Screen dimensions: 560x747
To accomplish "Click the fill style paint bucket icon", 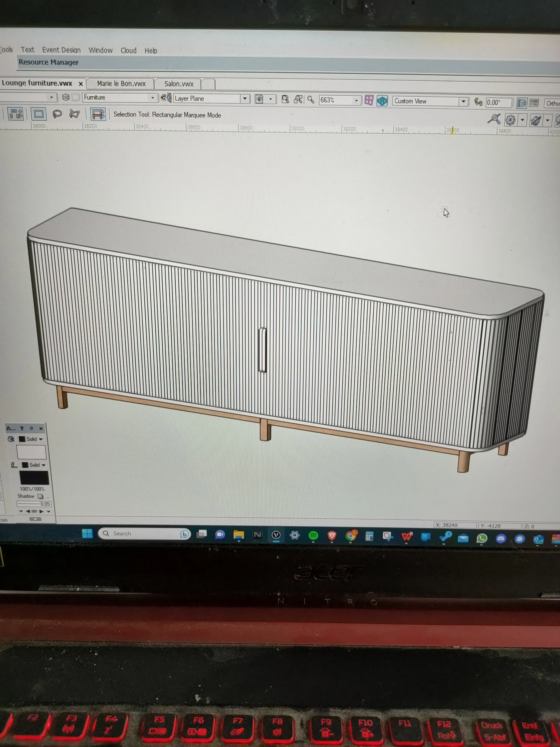I will 11,439.
